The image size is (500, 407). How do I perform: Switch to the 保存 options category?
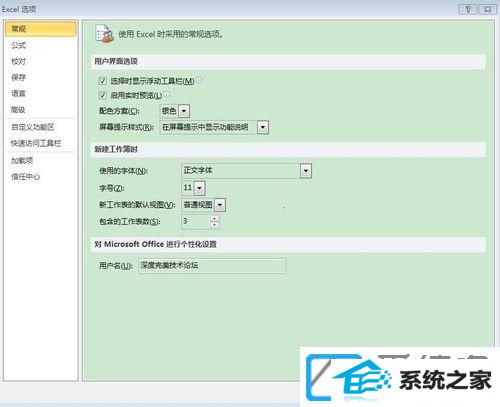click(19, 77)
